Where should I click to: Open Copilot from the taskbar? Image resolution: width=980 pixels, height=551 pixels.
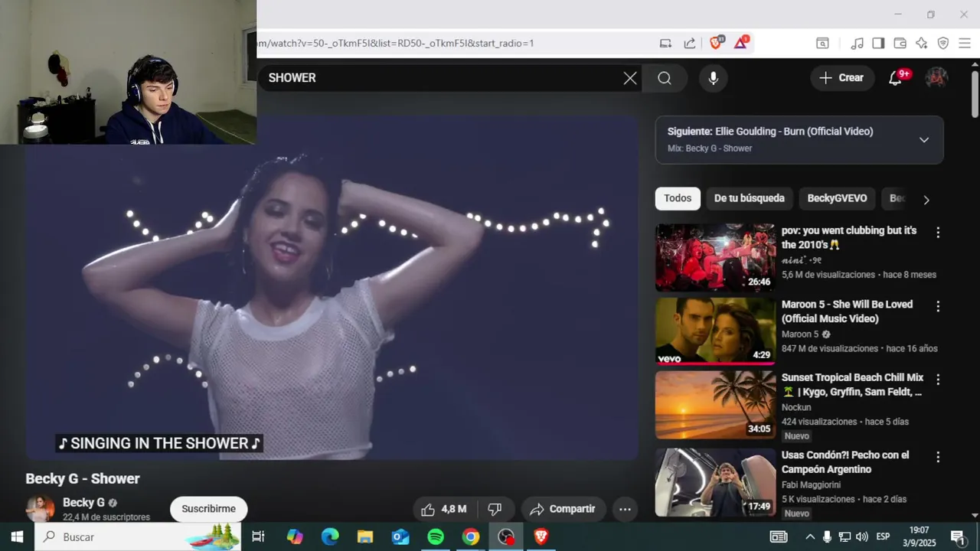[295, 536]
